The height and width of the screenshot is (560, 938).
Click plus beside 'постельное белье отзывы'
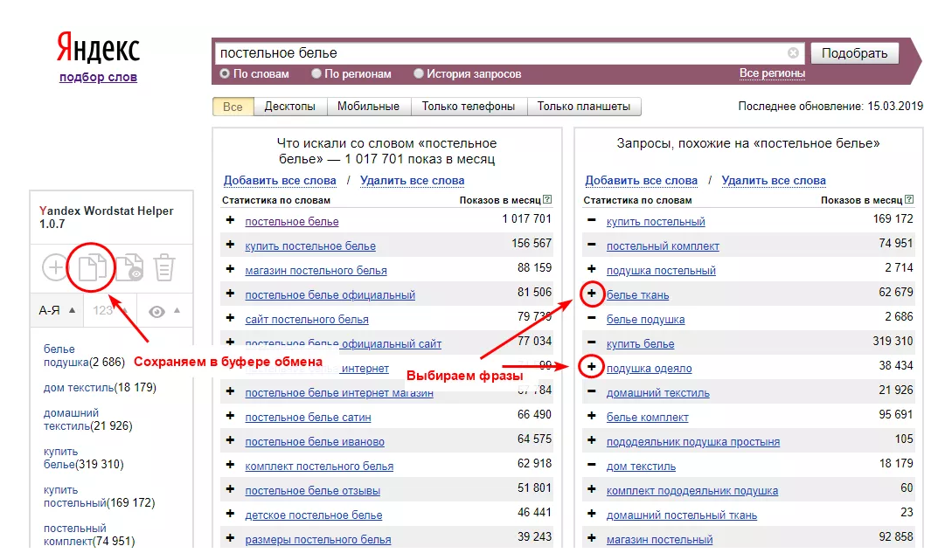pos(230,490)
